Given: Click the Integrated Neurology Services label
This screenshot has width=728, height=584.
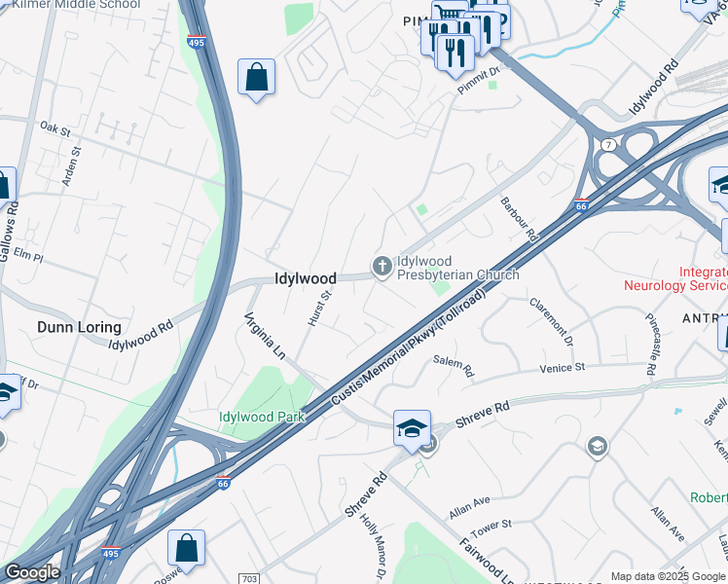Looking at the screenshot, I should point(675,278).
